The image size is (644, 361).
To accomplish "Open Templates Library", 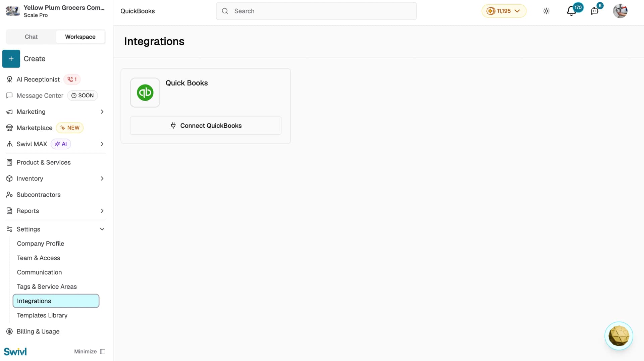I will (x=42, y=315).
